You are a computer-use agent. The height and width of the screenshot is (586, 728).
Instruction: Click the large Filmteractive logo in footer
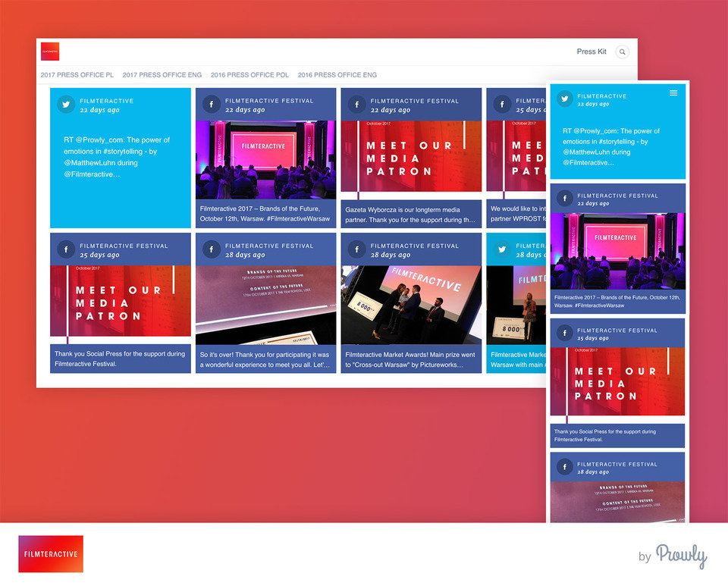[51, 554]
